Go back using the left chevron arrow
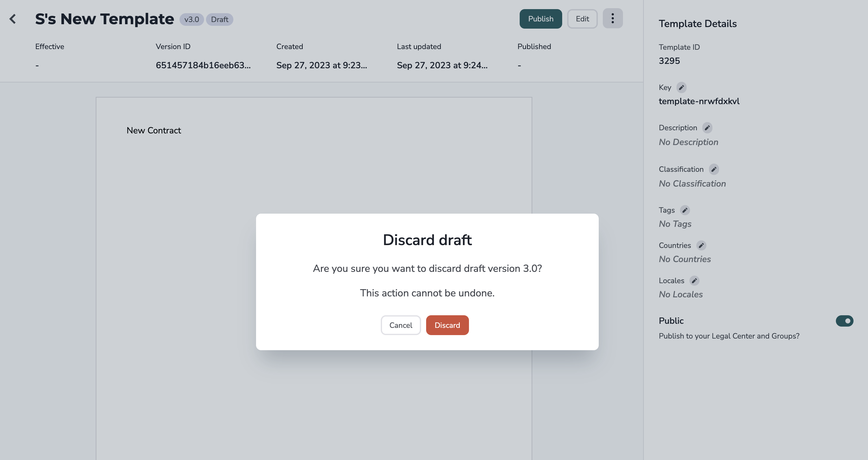The width and height of the screenshot is (868, 460). pyautogui.click(x=13, y=19)
